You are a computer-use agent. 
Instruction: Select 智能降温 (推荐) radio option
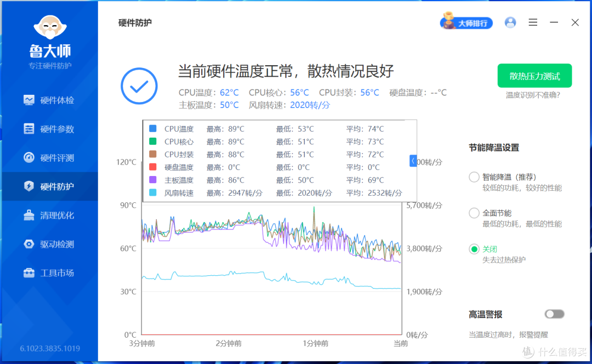474,177
